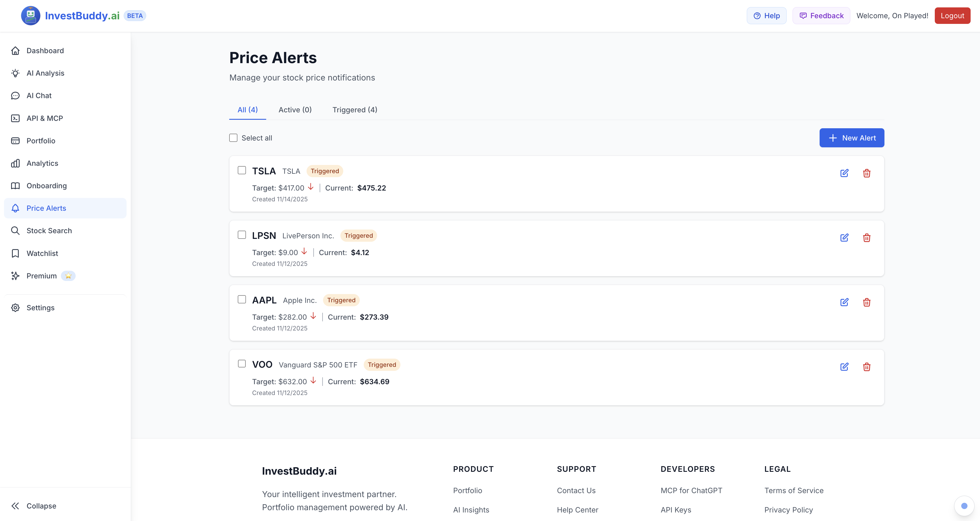Open the Triggered alerts tab

coord(355,109)
